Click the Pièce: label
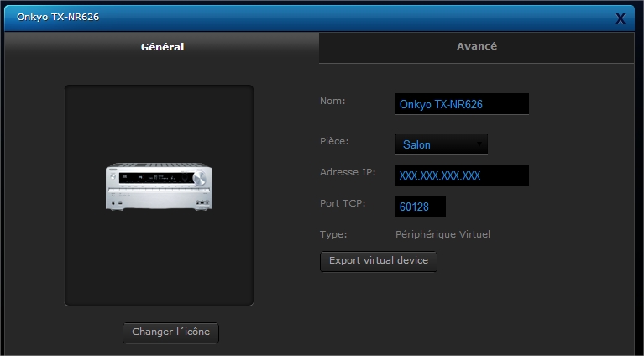 pos(334,141)
